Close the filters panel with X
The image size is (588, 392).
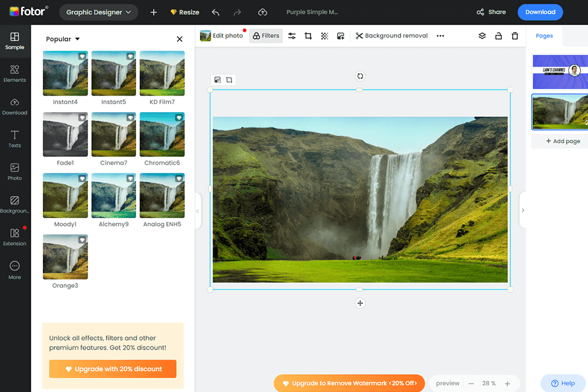179,39
